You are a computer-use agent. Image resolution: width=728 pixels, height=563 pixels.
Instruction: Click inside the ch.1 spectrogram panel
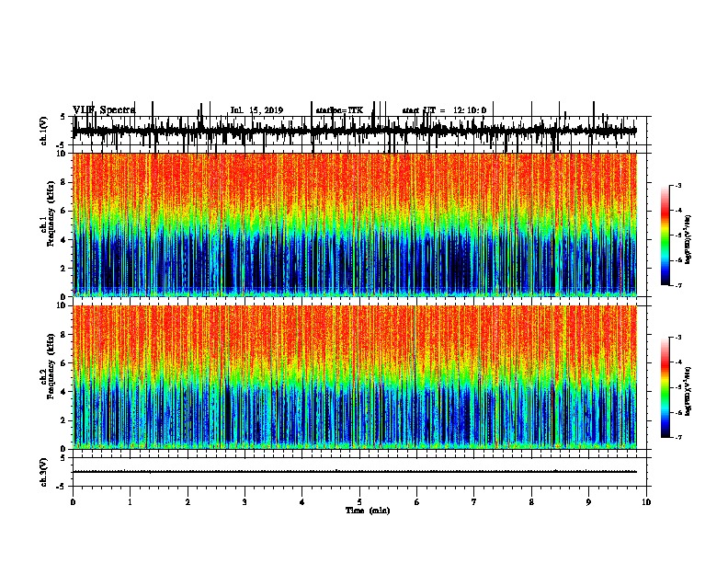[x=355, y=224]
